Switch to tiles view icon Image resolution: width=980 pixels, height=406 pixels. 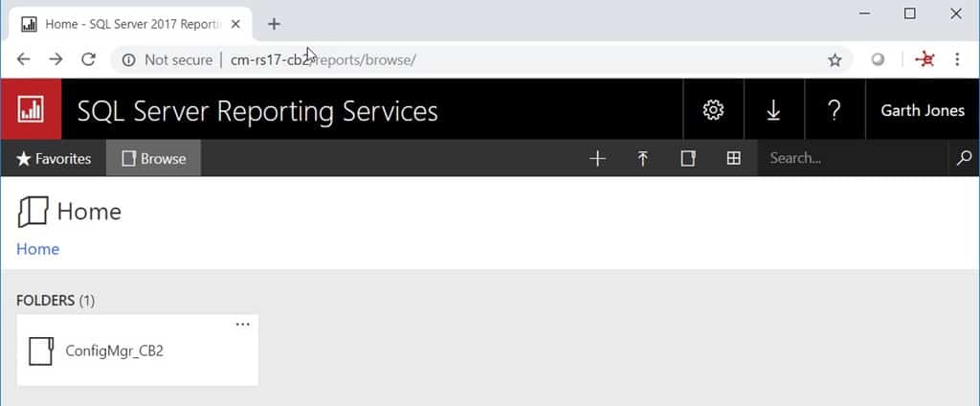pyautogui.click(x=734, y=159)
